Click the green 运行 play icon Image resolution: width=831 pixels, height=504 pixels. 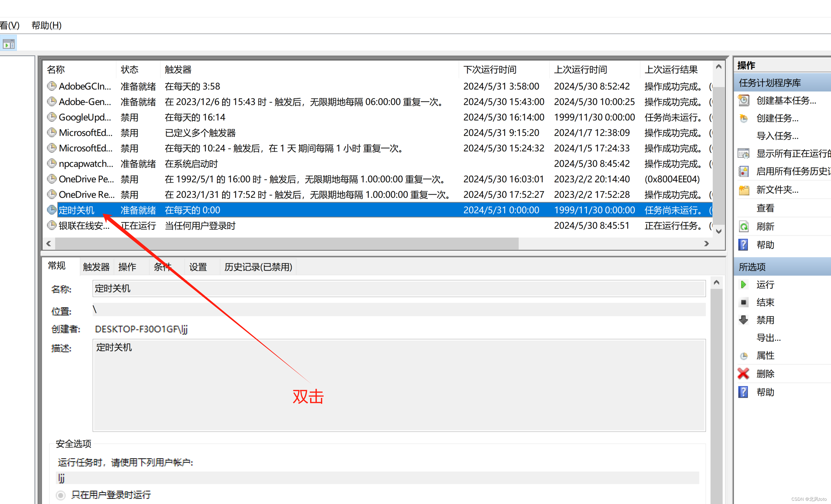point(743,285)
